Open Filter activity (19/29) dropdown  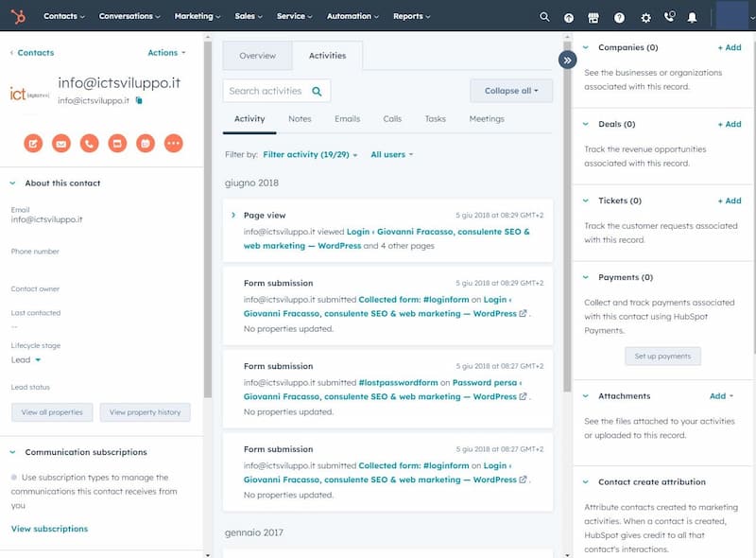tap(310, 154)
